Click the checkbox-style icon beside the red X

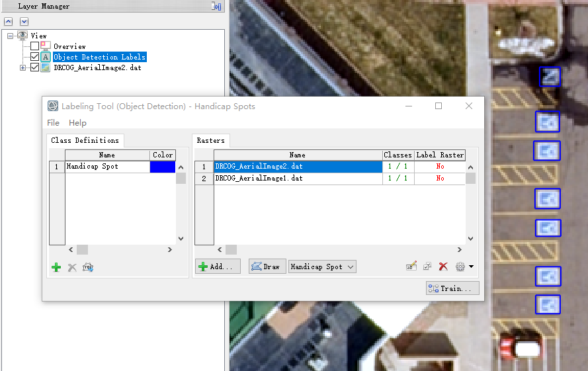click(x=427, y=267)
